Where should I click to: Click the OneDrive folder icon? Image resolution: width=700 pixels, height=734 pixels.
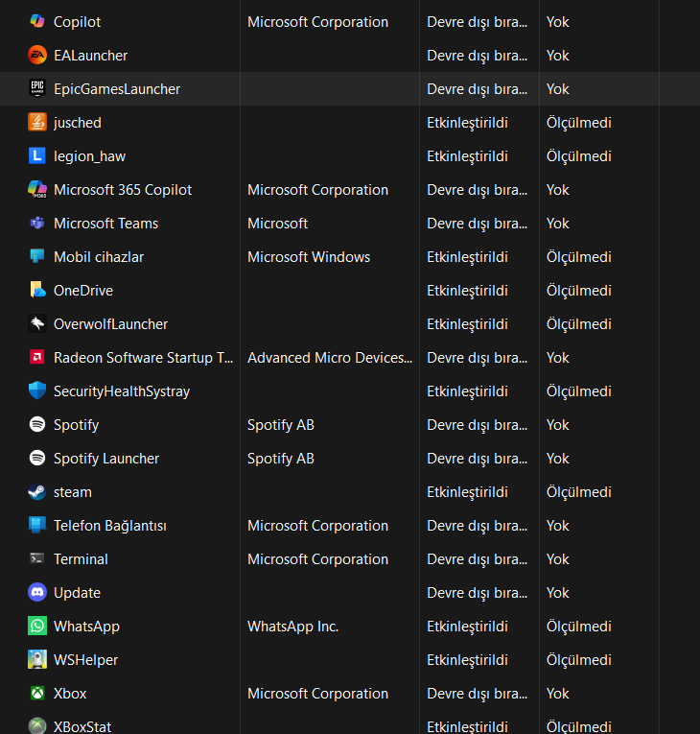tap(37, 290)
